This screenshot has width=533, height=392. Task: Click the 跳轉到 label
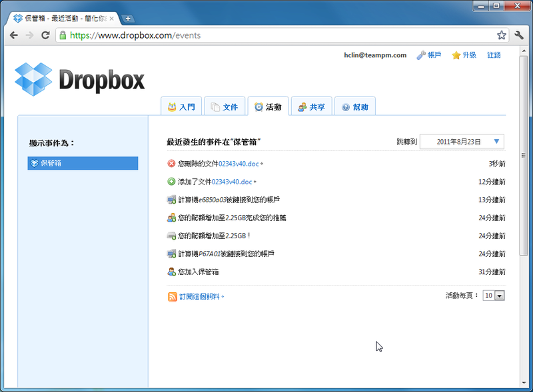point(406,142)
